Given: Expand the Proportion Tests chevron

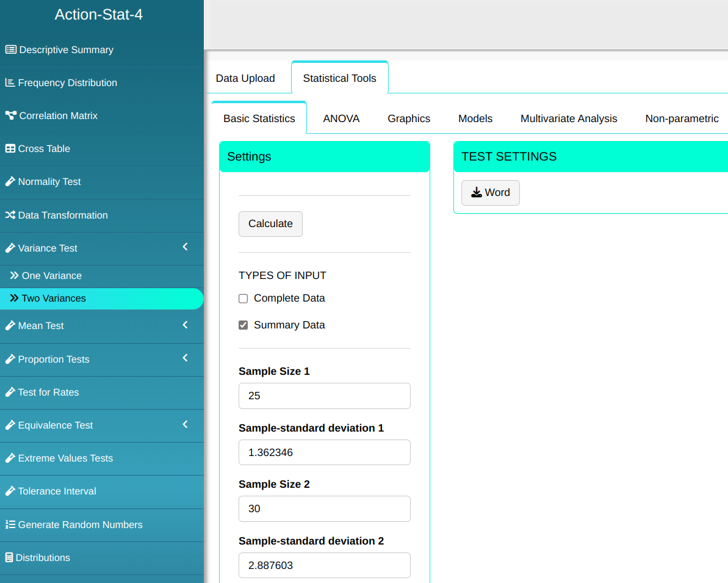Looking at the screenshot, I should pyautogui.click(x=186, y=358).
